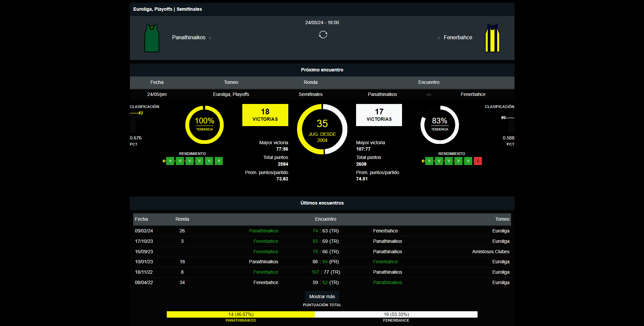Click the Torneo header in Próximo encuentro

click(231, 82)
